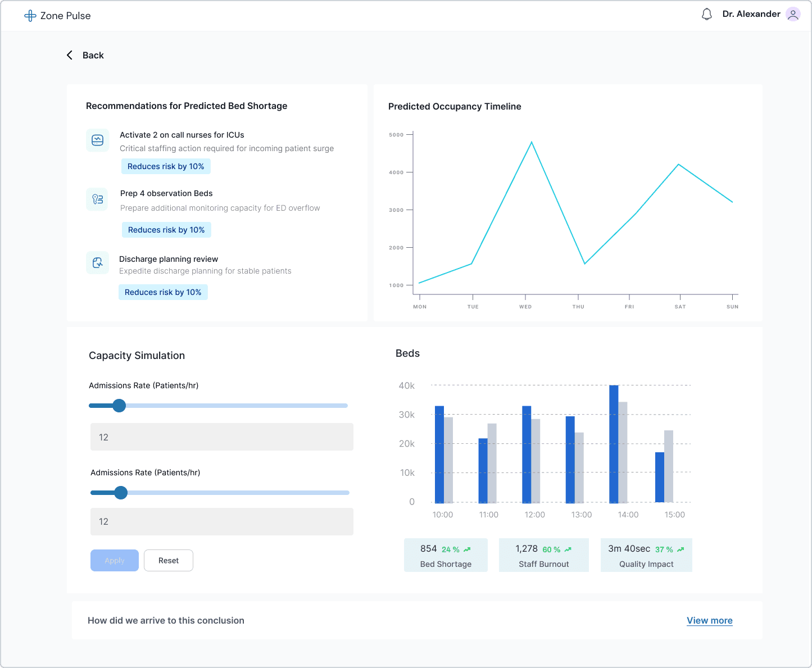Select the observation beds recommendation icon
812x668 pixels.
point(98,199)
